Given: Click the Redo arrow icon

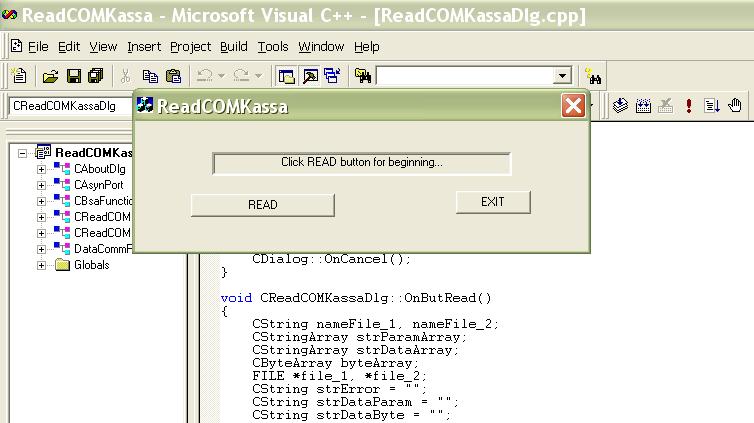Looking at the screenshot, I should (241, 75).
